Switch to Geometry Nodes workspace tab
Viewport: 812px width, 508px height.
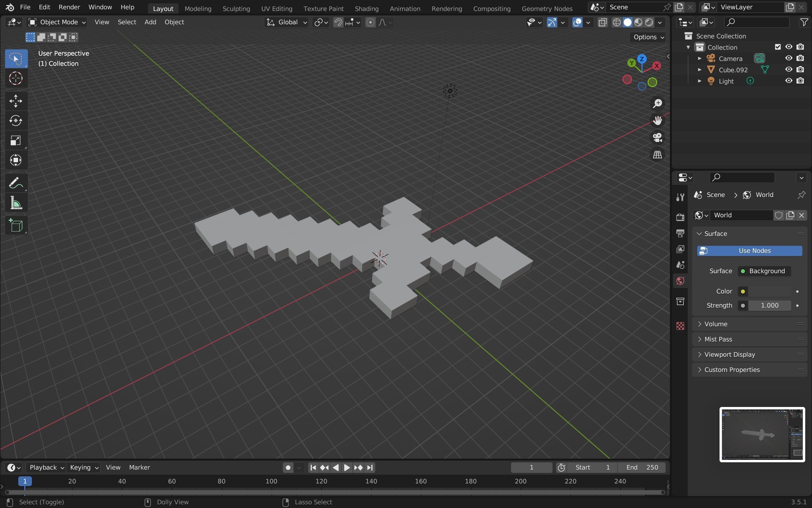(x=547, y=8)
